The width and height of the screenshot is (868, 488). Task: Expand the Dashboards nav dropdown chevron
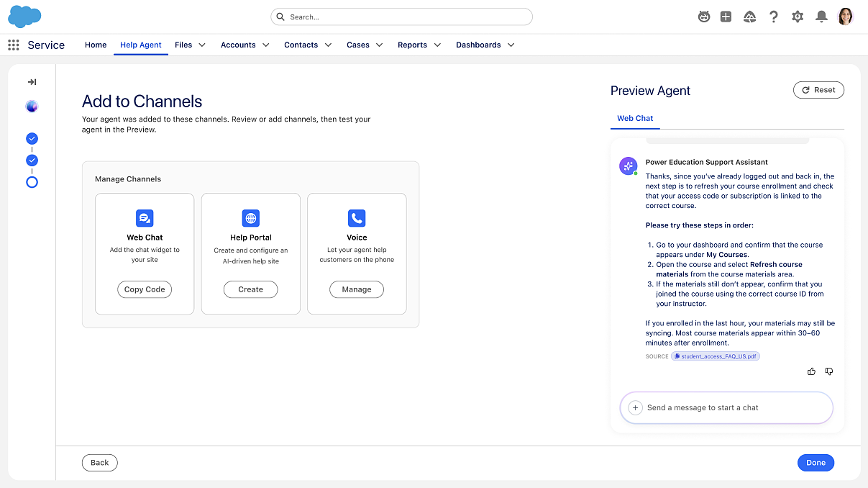pos(511,45)
